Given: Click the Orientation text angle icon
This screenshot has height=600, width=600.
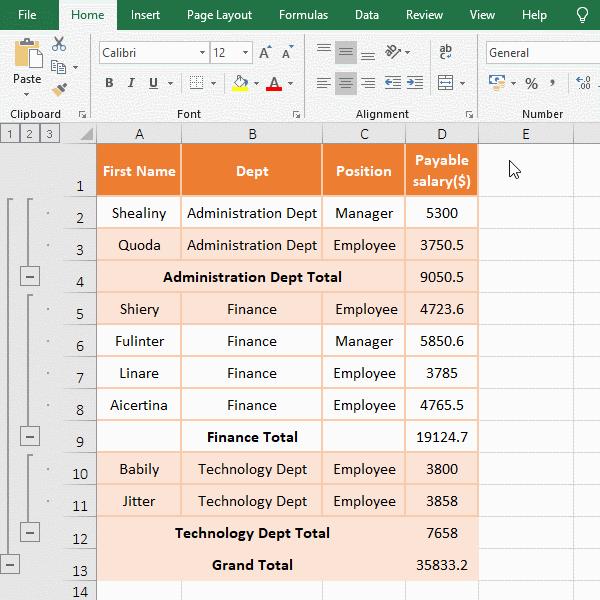Looking at the screenshot, I should pos(393,52).
